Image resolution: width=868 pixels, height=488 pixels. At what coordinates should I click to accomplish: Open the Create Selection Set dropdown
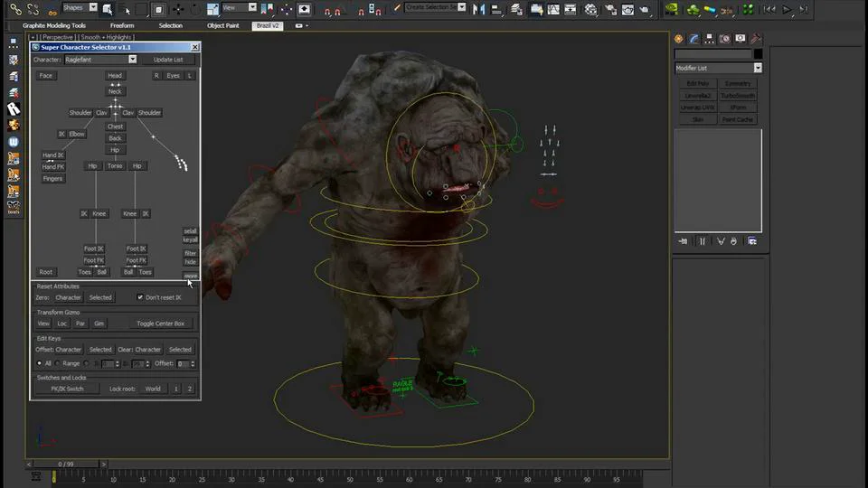click(x=462, y=7)
